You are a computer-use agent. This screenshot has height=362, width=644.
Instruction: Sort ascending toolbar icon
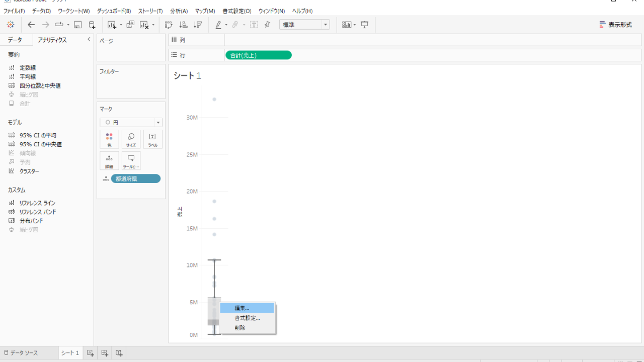click(183, 25)
